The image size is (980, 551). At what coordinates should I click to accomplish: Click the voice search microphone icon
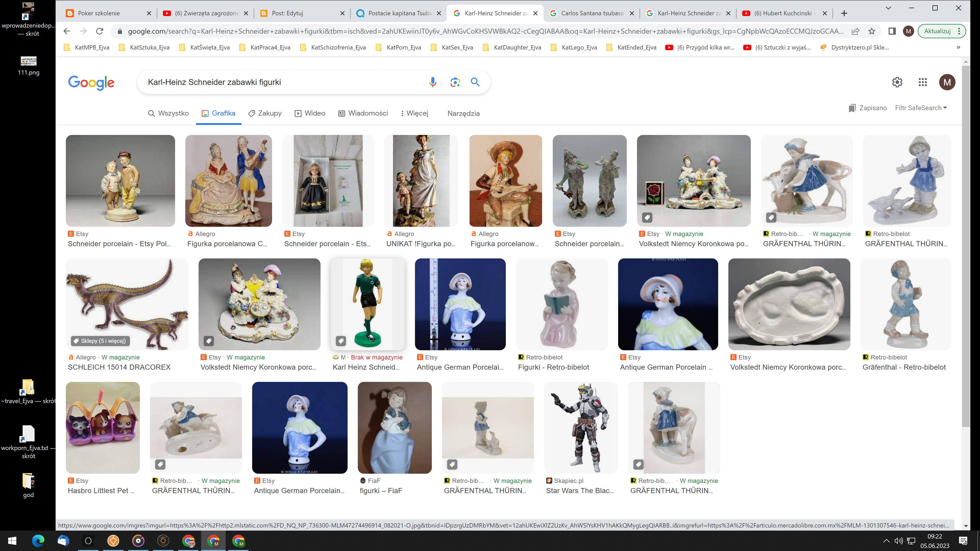pos(433,82)
